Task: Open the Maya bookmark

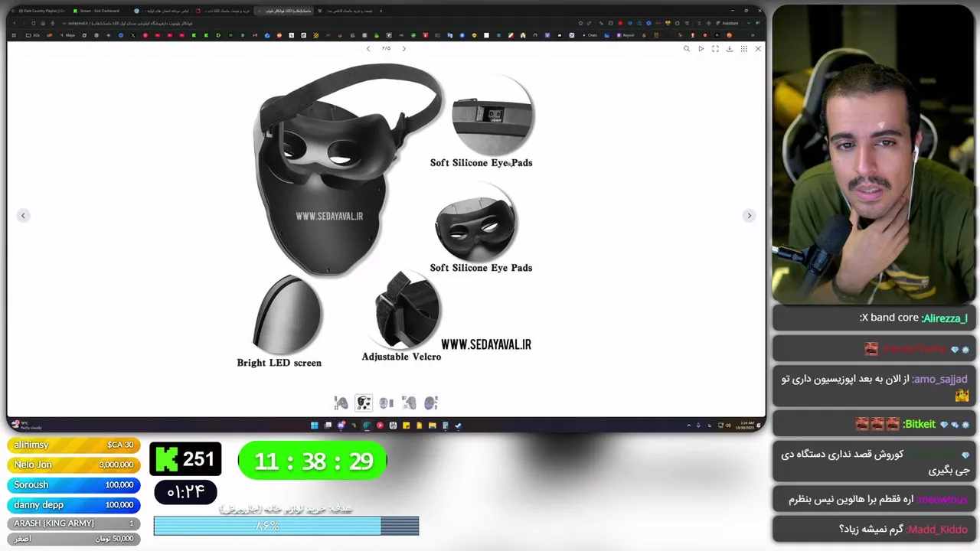Action: (x=67, y=35)
